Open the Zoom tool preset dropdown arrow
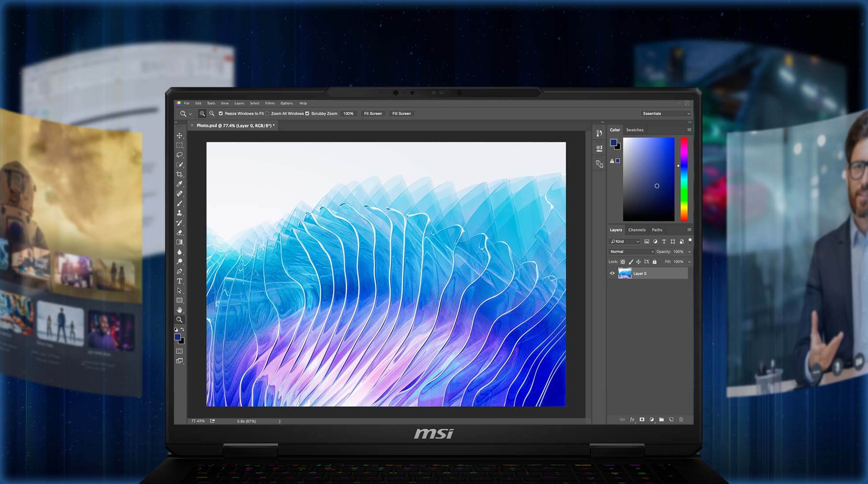The image size is (868, 484). tap(191, 114)
